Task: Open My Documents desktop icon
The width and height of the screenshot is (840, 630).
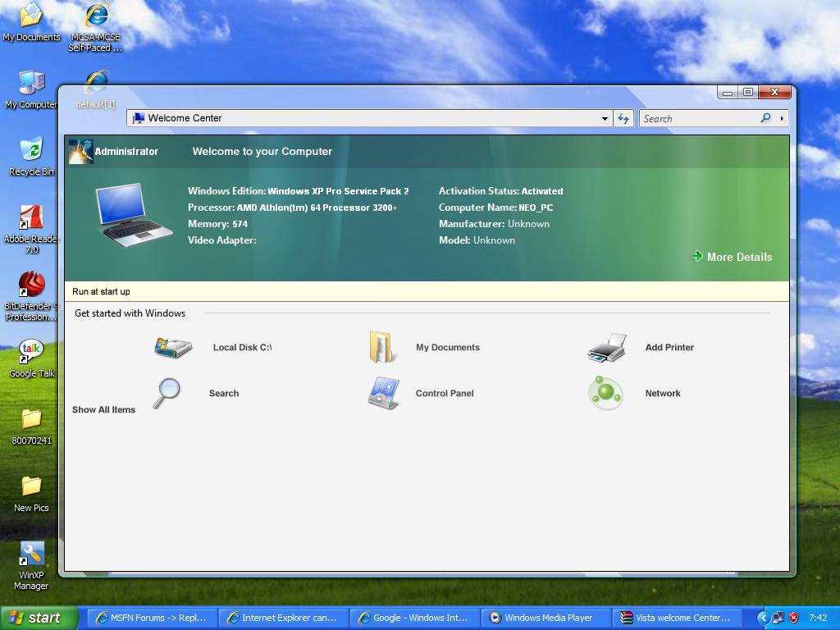Action: click(x=32, y=22)
